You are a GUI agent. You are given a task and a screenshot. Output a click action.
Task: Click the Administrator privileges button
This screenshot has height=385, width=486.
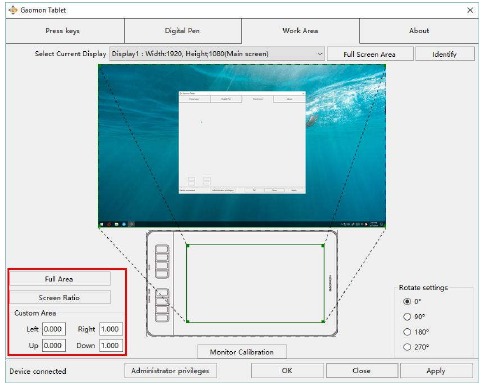(170, 371)
